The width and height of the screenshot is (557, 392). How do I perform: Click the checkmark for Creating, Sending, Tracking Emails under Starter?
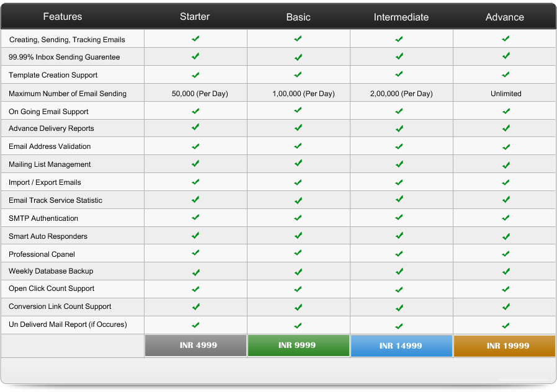(195, 38)
